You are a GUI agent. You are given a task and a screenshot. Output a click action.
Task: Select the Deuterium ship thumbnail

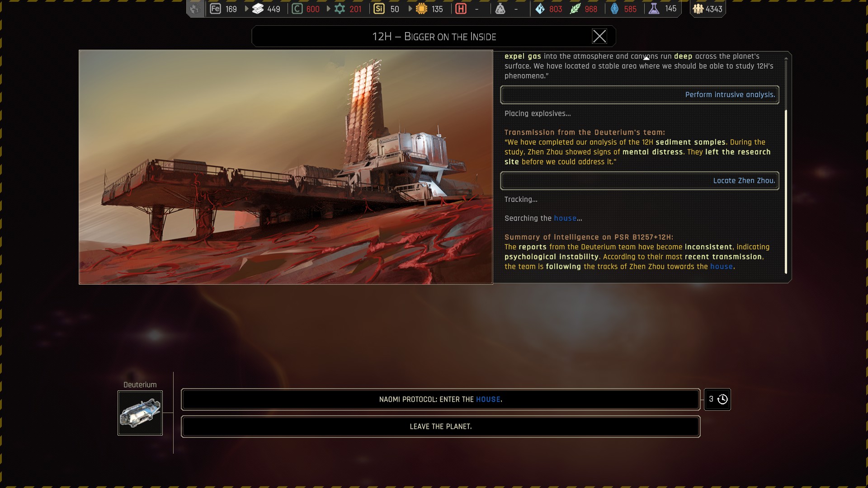click(x=140, y=413)
